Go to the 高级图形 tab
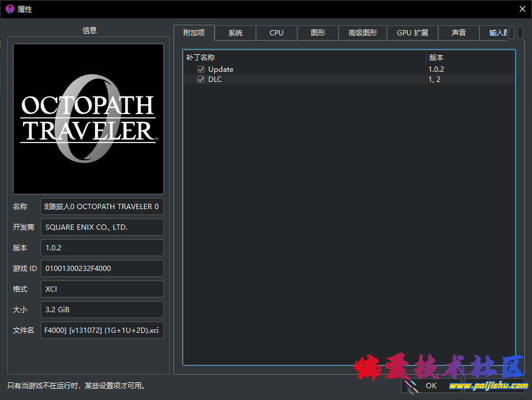This screenshot has width=532, height=400. pyautogui.click(x=363, y=33)
